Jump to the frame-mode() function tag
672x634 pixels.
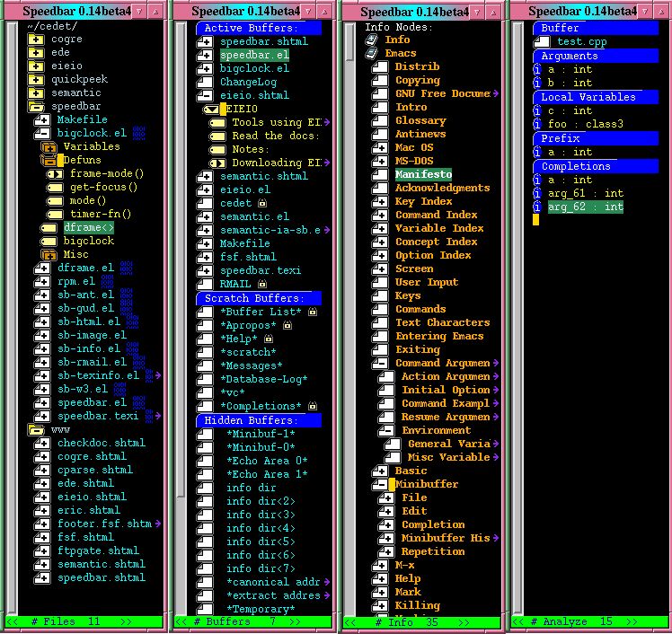click(x=107, y=173)
